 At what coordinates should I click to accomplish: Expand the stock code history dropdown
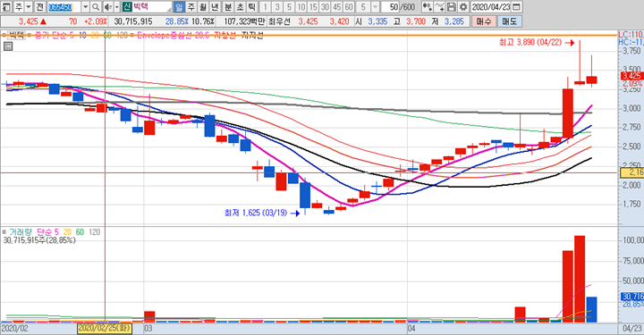point(86,7)
